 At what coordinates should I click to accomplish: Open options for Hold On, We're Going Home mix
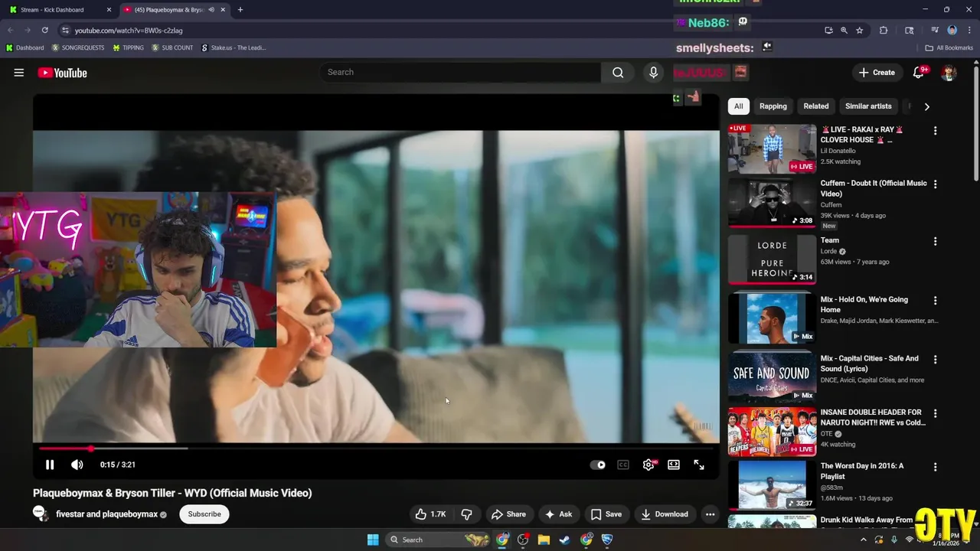(935, 300)
